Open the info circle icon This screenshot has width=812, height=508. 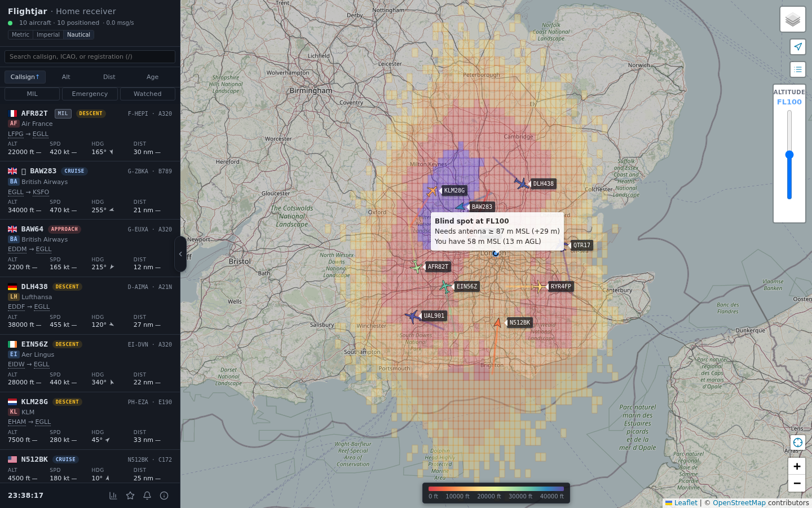pos(164,496)
